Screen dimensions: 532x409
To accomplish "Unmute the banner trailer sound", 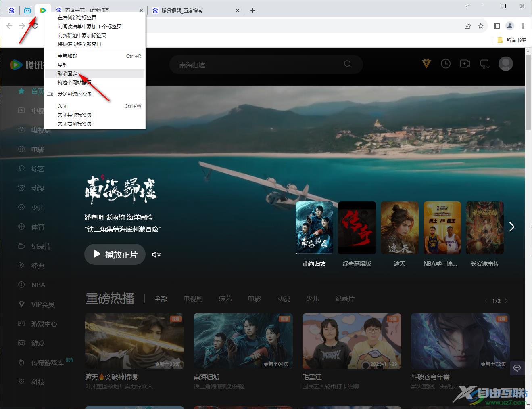I will [x=156, y=254].
